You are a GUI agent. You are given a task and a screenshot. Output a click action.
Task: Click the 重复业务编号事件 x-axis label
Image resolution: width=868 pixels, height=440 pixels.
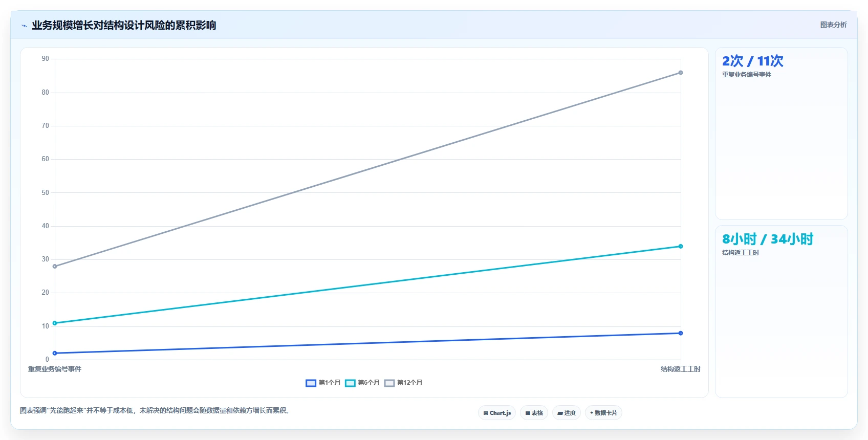pos(55,369)
